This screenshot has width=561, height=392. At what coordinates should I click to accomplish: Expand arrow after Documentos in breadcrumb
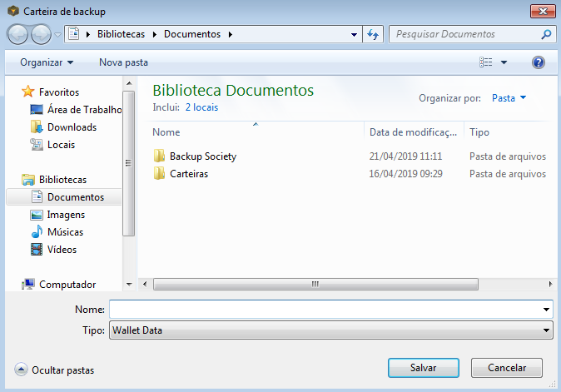tap(231, 34)
